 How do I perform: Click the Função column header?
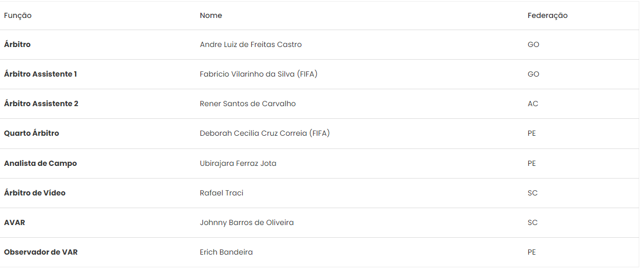click(x=18, y=16)
